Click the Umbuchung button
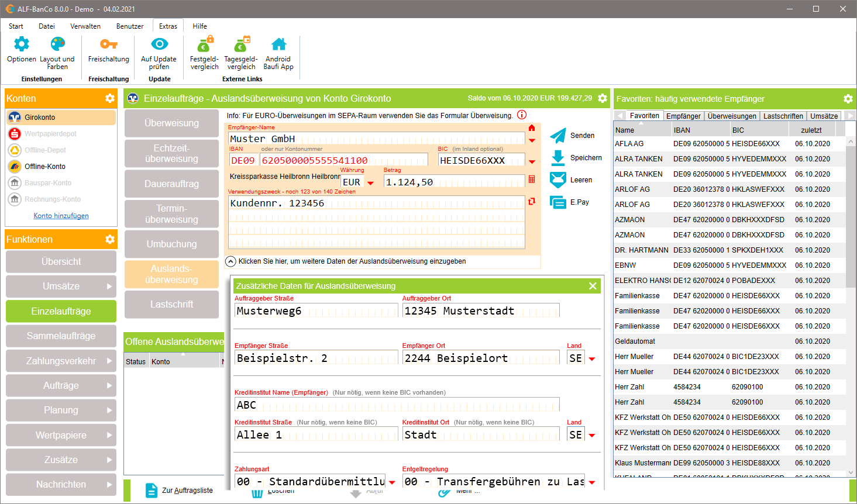Screen dimensions: 857x504 (172, 244)
